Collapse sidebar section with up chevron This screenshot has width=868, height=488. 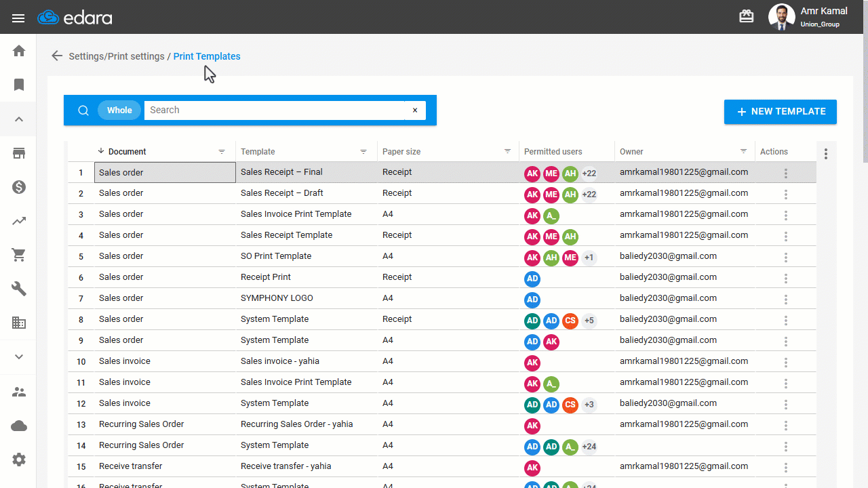pos(19,119)
